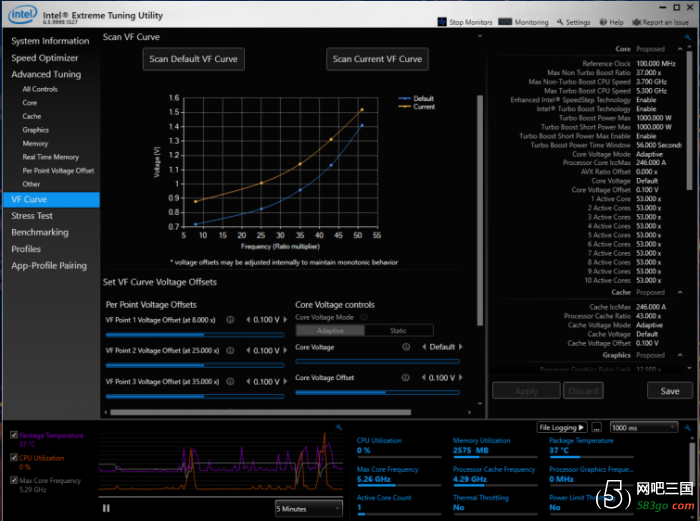Screen dimensions: 700x521
Task: Toggle Max Core Frequency graph checkbox
Action: coord(14,480)
